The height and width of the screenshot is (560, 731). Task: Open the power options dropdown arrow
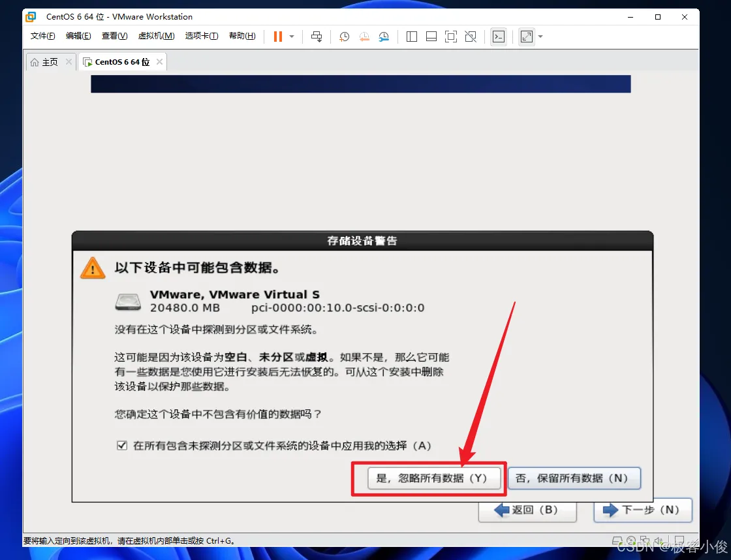click(x=292, y=37)
